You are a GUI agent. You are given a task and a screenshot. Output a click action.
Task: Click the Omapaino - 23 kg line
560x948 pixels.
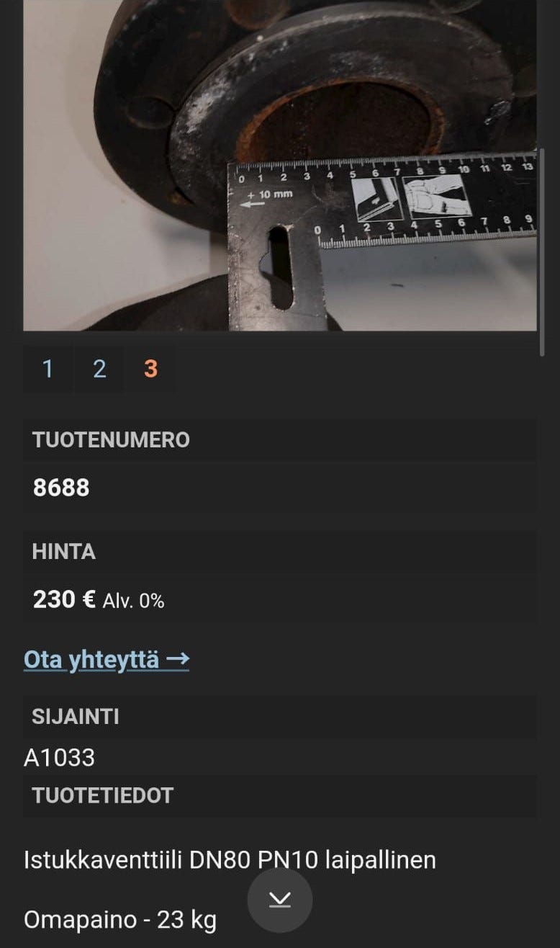tap(120, 920)
